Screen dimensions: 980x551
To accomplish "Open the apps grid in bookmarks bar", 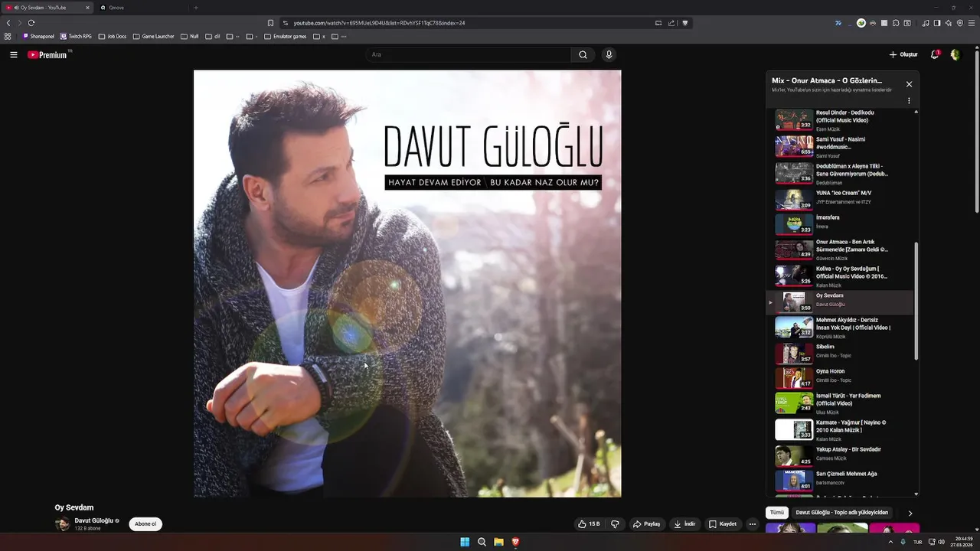I will click(8, 36).
